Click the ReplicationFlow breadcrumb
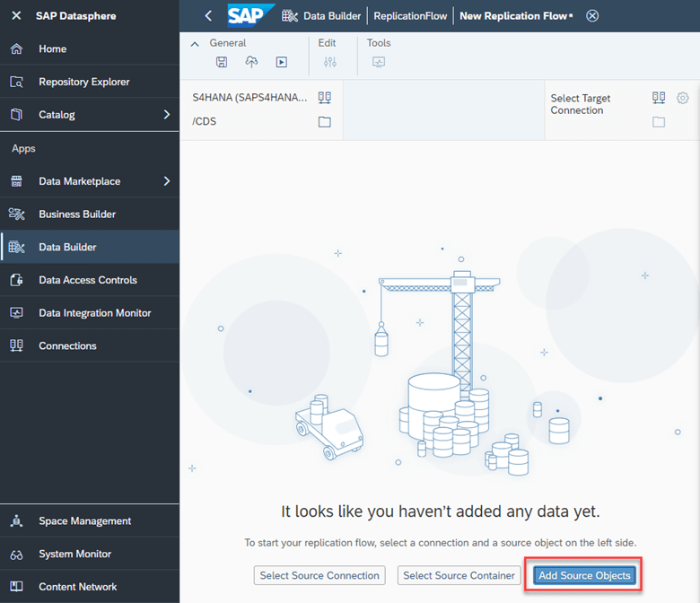Viewport: 700px width, 603px height. pos(410,16)
